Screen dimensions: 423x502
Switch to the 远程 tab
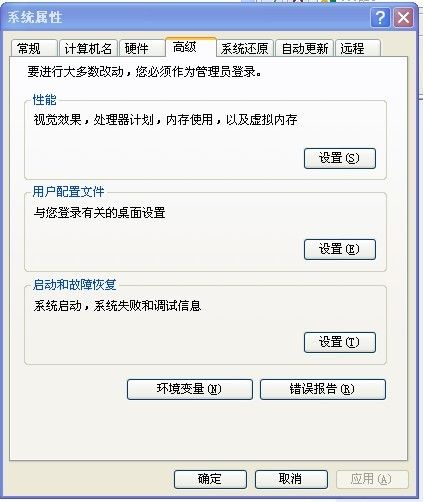[x=358, y=49]
